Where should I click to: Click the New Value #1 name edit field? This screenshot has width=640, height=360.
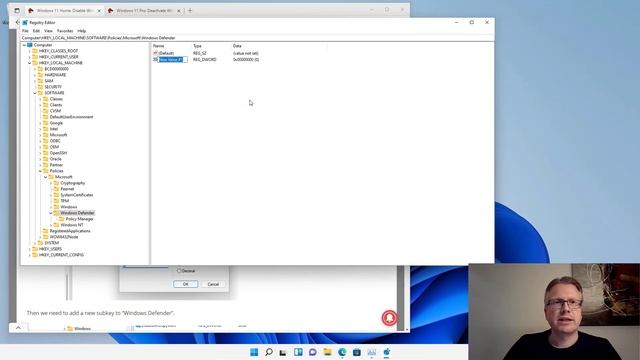173,60
